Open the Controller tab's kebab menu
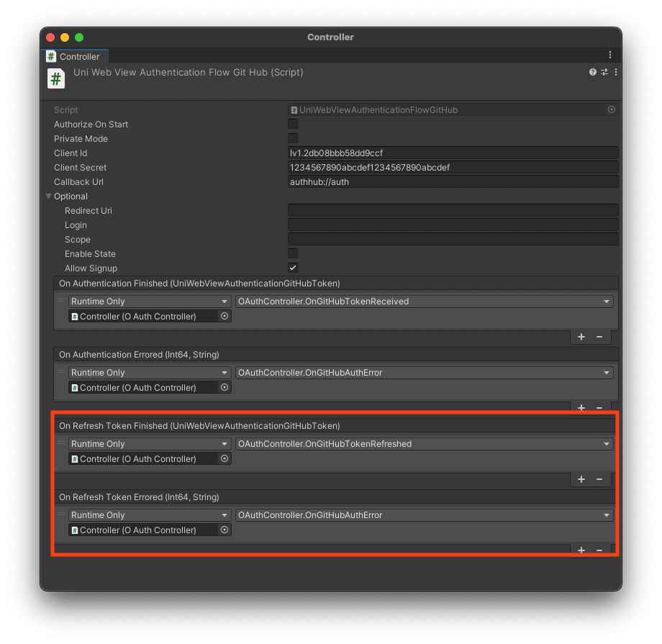This screenshot has width=662, height=644. [610, 55]
